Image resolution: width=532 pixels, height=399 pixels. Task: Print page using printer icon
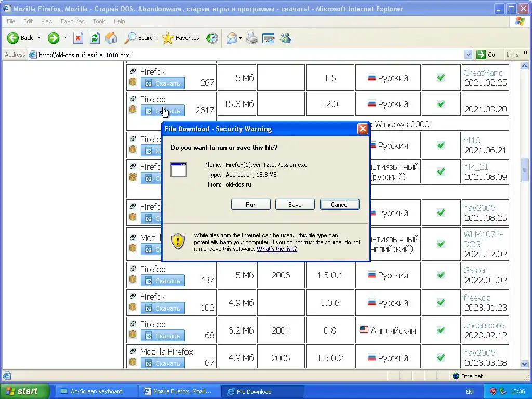point(252,38)
